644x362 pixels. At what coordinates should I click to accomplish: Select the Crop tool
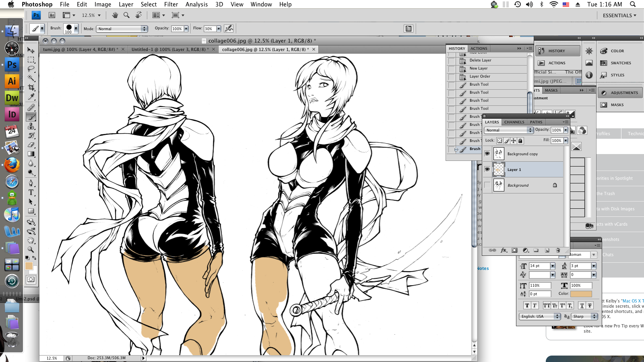pos(31,87)
